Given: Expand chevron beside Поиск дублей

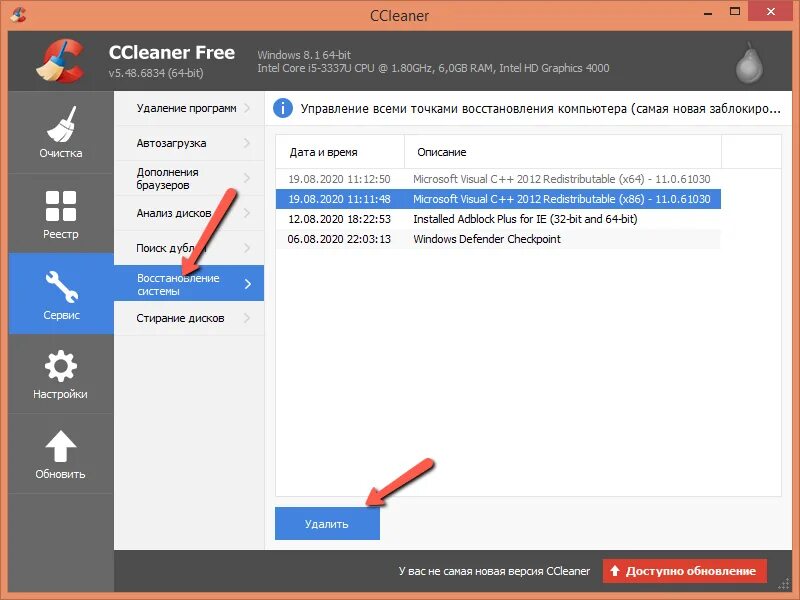Looking at the screenshot, I should 247,248.
